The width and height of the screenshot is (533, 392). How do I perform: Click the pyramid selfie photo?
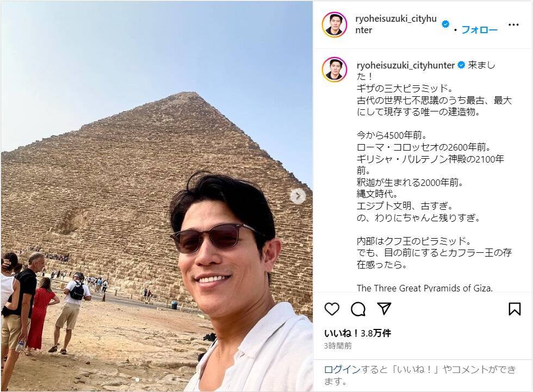[x=157, y=196]
